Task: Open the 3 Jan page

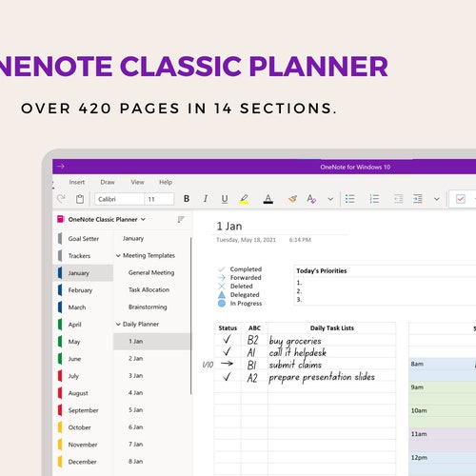Action: [x=152, y=376]
